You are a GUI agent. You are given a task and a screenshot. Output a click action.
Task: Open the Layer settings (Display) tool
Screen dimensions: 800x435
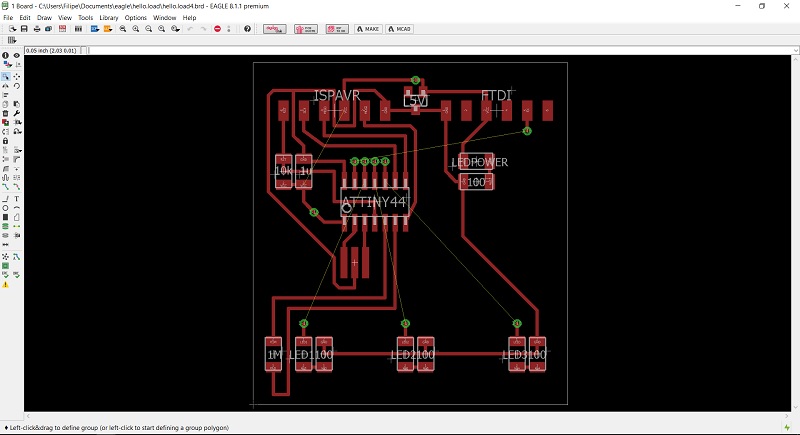coord(7,64)
